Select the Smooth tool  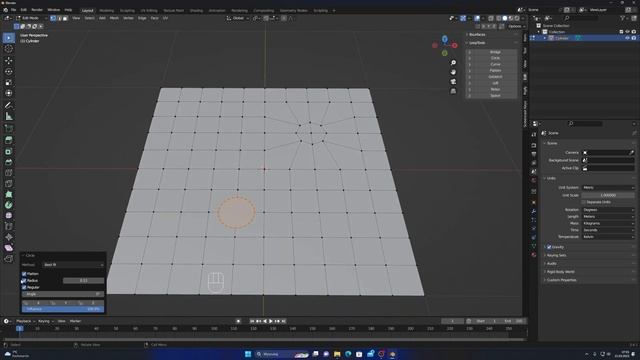(9, 216)
